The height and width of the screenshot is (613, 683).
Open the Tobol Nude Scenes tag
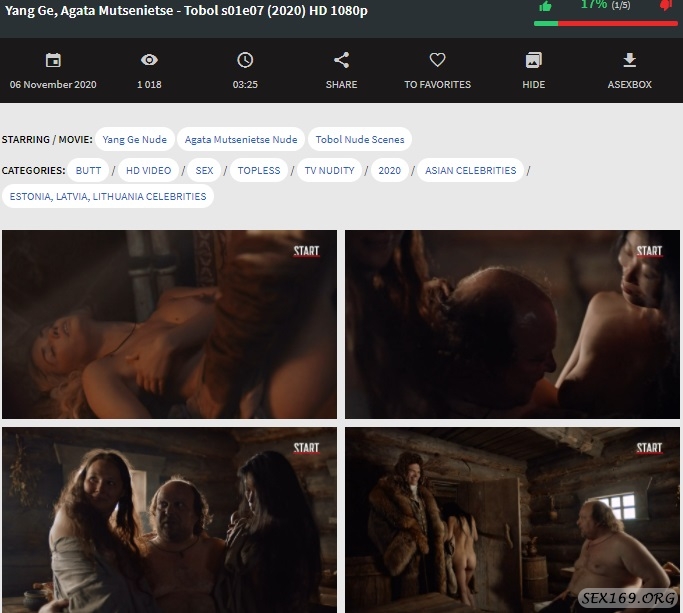click(359, 140)
